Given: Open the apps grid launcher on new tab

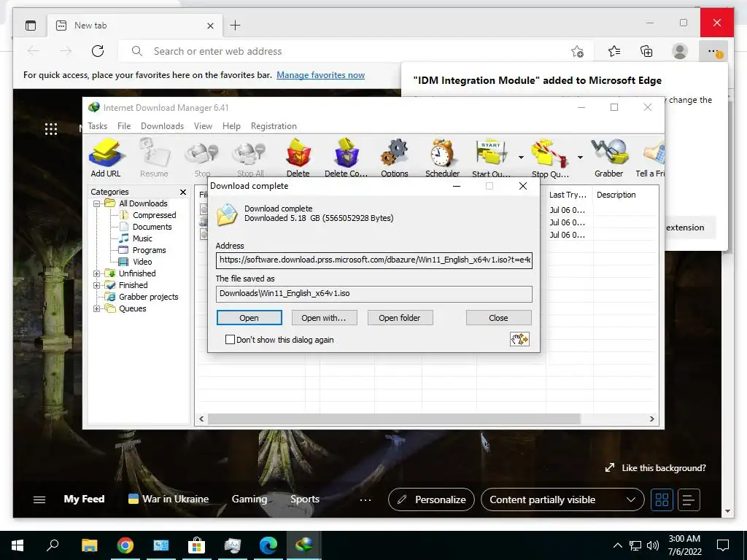Looking at the screenshot, I should click(51, 128).
